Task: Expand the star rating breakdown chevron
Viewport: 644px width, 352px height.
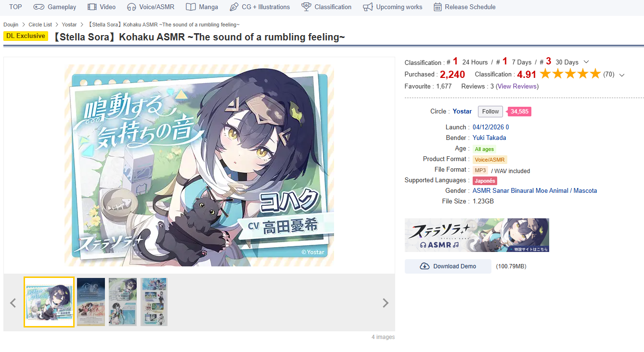Action: [622, 75]
